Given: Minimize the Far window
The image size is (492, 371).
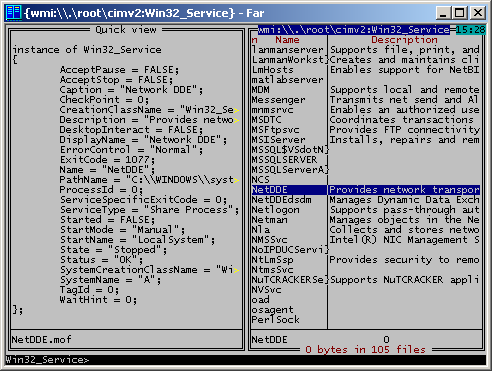Looking at the screenshot, I should [x=443, y=13].
